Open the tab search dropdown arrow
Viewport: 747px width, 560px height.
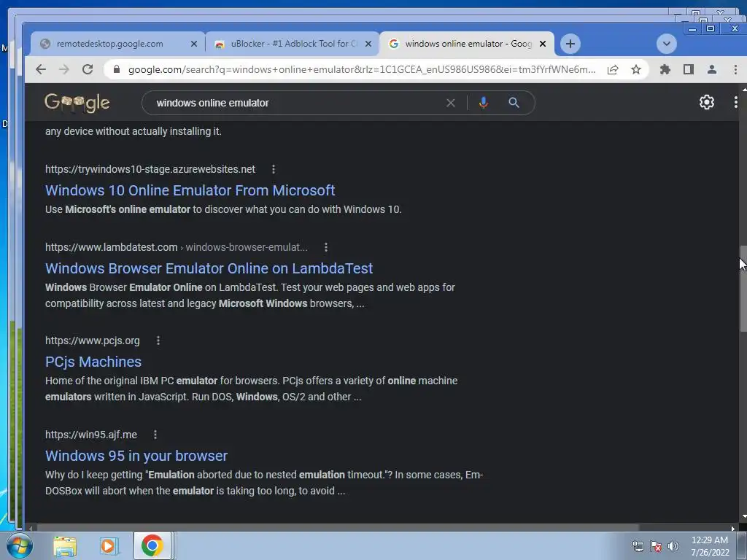point(667,44)
